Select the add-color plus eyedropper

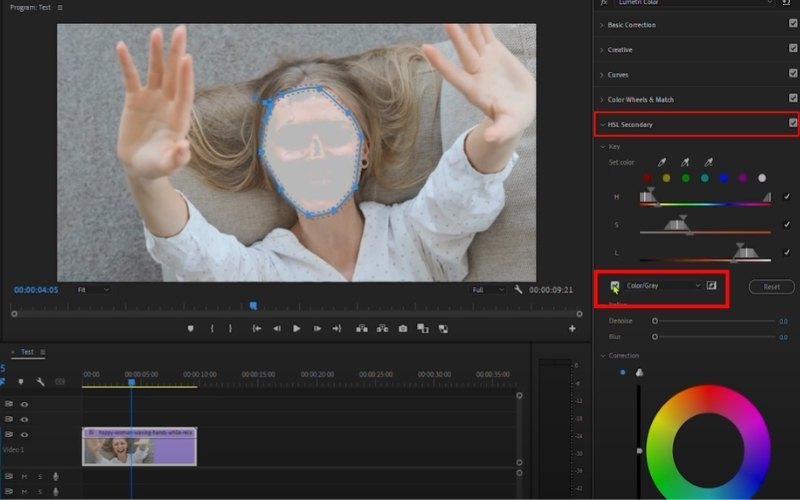[x=684, y=162]
